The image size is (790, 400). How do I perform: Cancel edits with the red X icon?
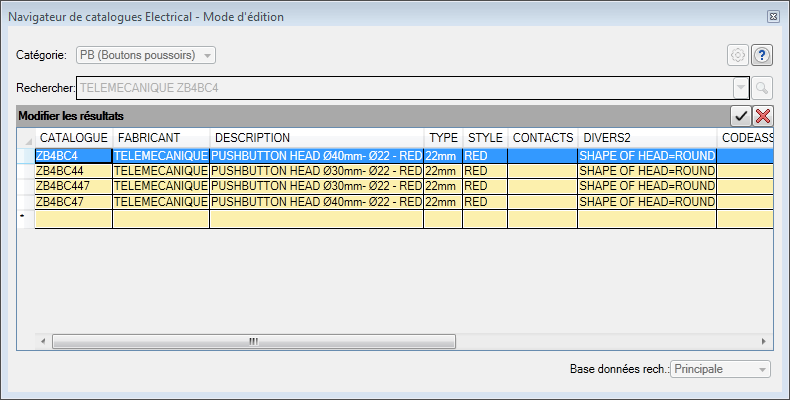(x=763, y=116)
